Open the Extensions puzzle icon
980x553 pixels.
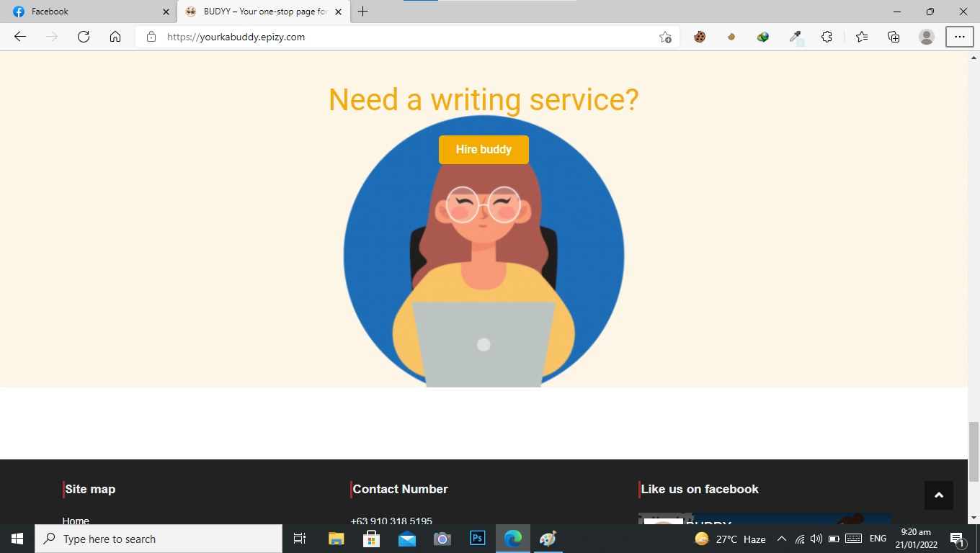(x=827, y=37)
